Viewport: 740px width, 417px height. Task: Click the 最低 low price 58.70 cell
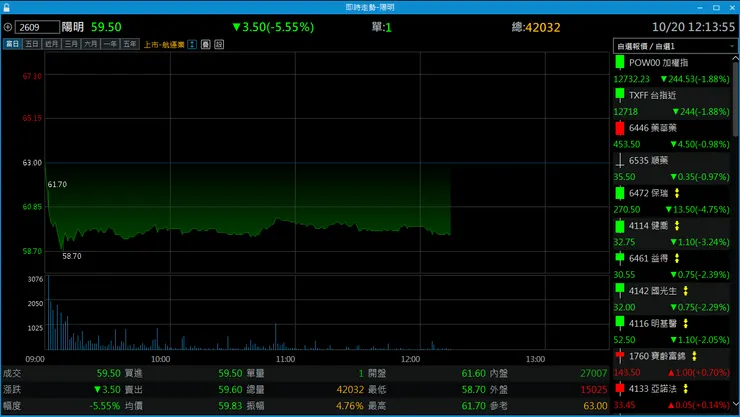point(473,390)
